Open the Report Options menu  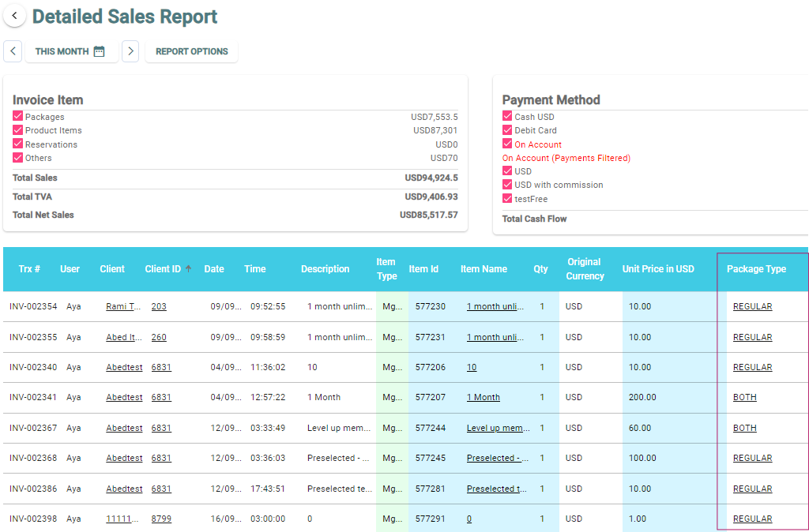[x=191, y=51]
